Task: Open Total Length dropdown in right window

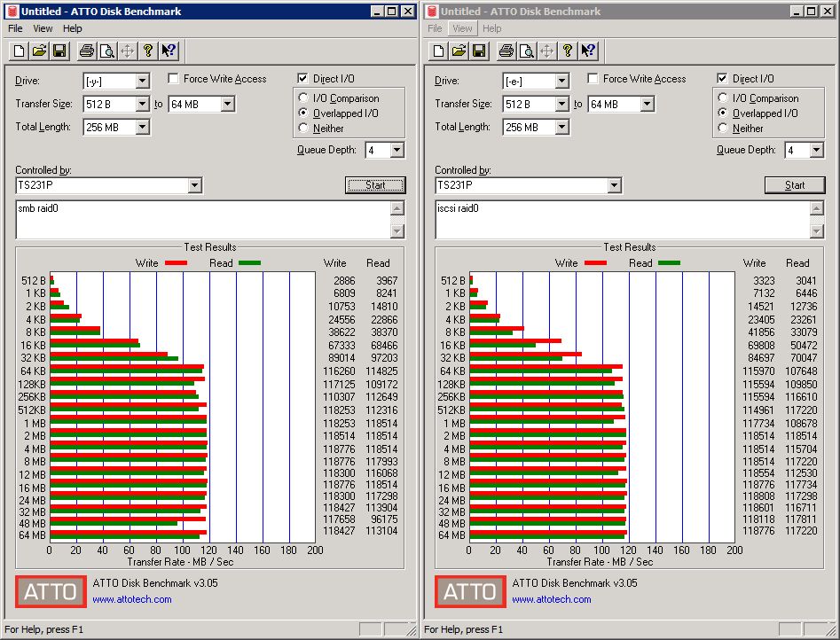Action: (x=561, y=127)
